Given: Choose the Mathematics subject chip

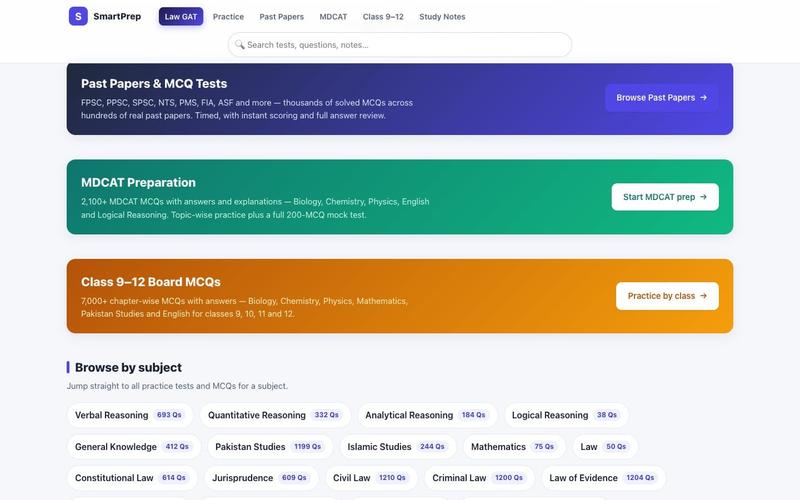Looking at the screenshot, I should tap(514, 446).
